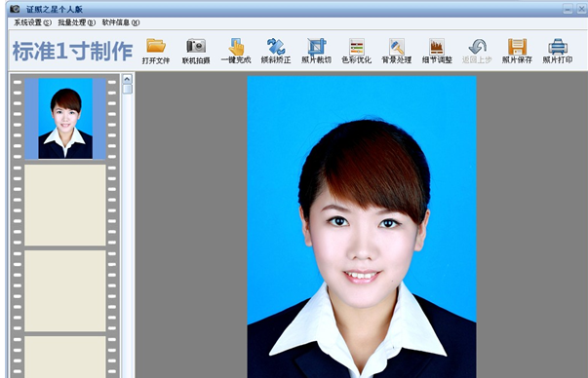Screen dimensions: 588x378
Task: Open the 软件信息 menu
Action: pyautogui.click(x=121, y=22)
